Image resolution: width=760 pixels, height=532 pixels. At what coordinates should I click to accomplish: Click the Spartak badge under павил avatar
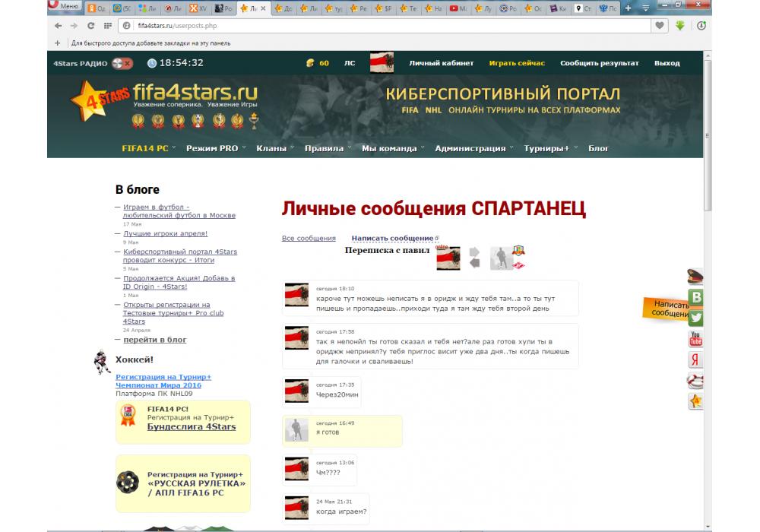point(518,265)
